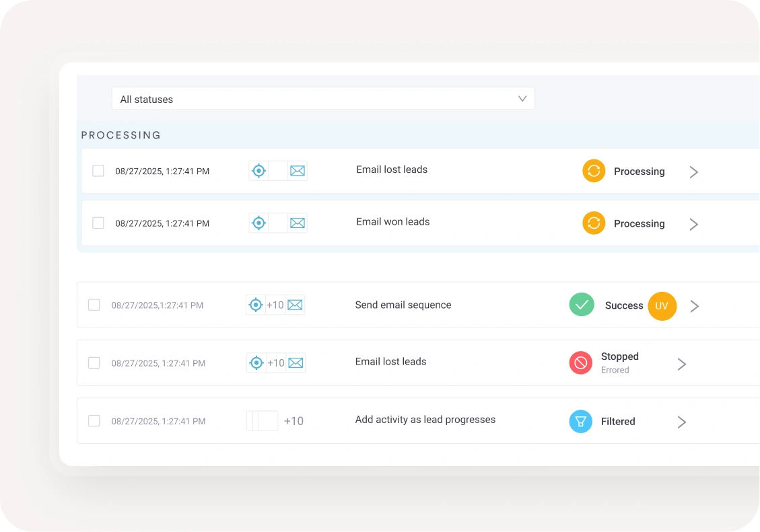The image size is (760, 532).
Task: Select the Email won leads checkbox
Action: [98, 223]
